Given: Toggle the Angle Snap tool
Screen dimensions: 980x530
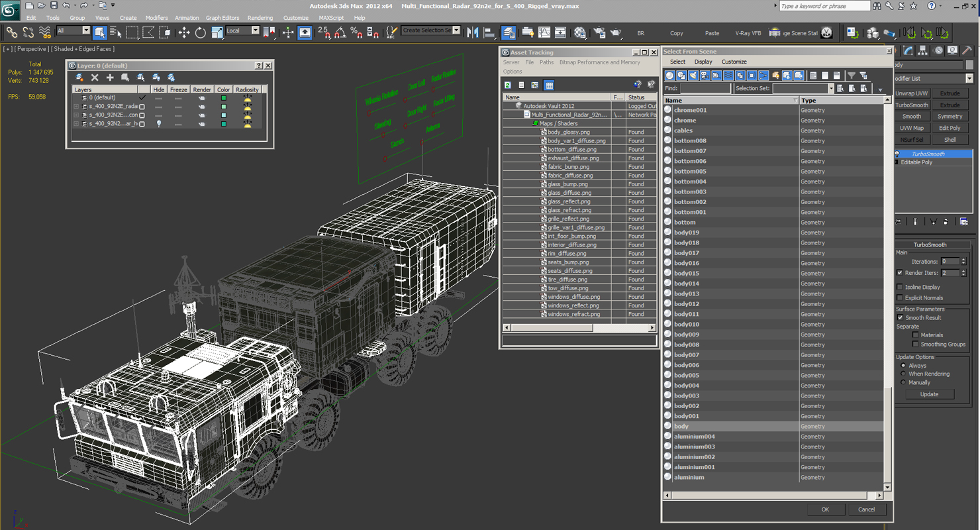Looking at the screenshot, I should (340, 32).
